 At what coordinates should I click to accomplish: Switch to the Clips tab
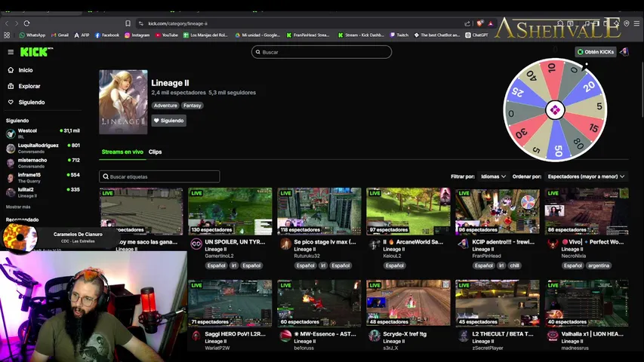pos(155,152)
